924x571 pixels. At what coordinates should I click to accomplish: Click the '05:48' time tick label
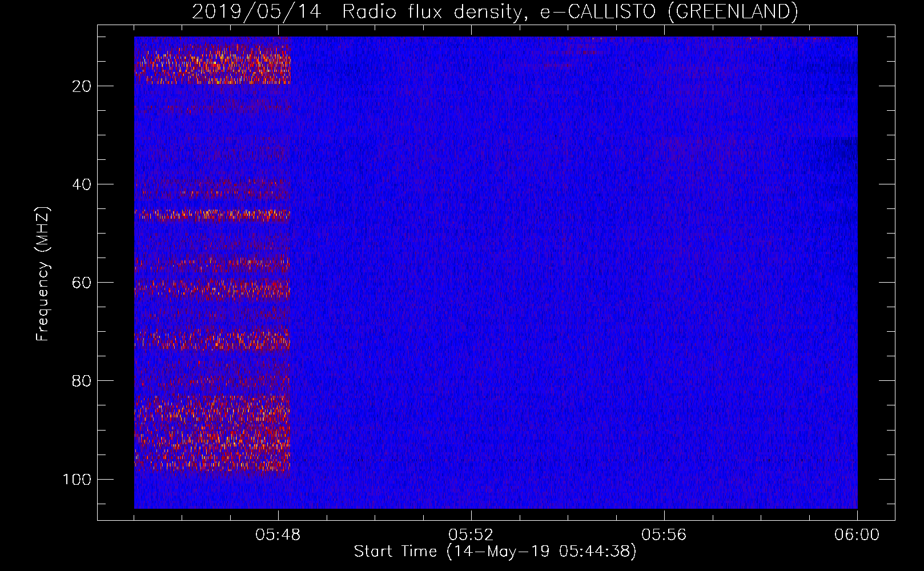(278, 535)
